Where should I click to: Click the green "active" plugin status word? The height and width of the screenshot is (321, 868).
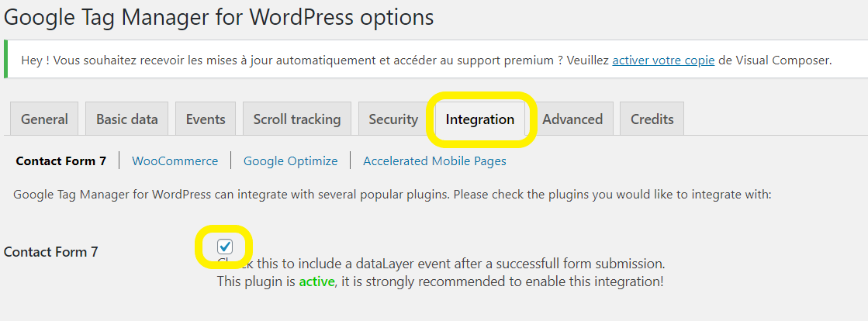point(316,281)
